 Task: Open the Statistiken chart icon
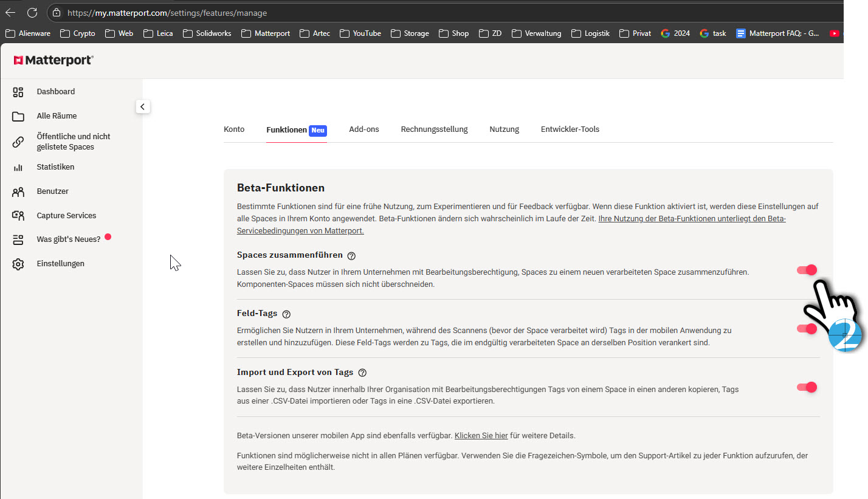(18, 167)
